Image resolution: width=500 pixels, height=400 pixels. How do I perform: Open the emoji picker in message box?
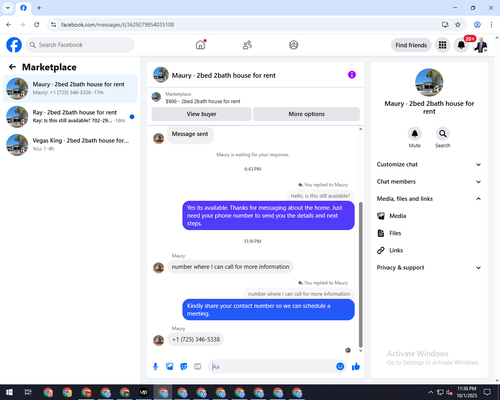[340, 366]
